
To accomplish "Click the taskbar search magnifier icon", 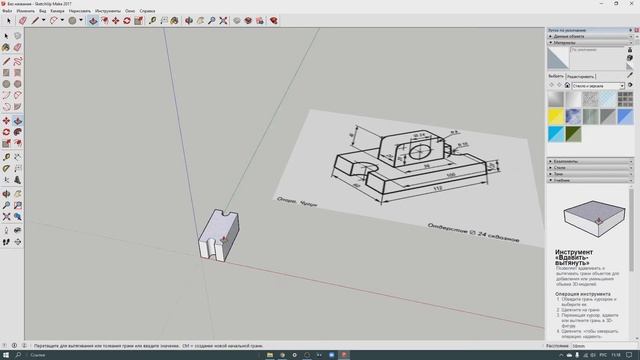I will click(18, 355).
